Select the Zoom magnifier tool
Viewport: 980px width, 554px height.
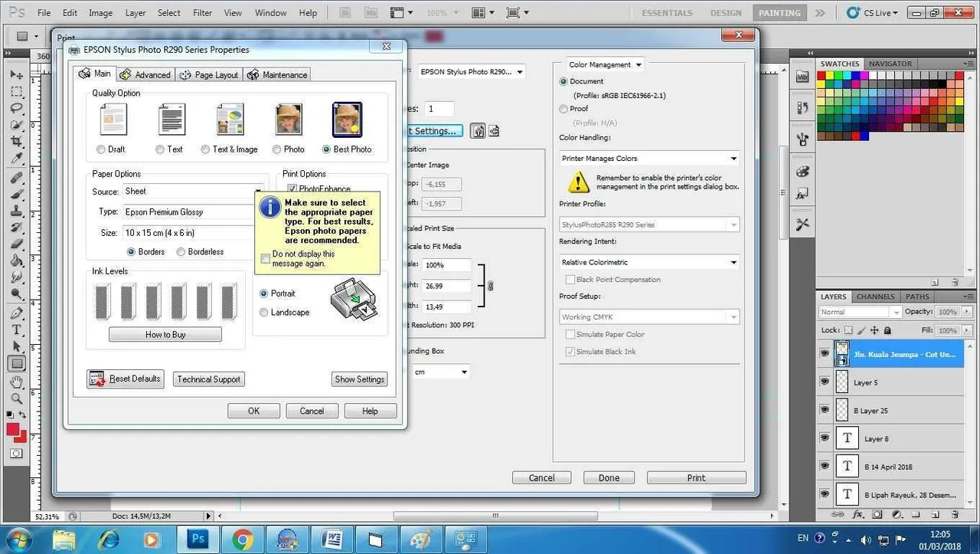tap(16, 398)
